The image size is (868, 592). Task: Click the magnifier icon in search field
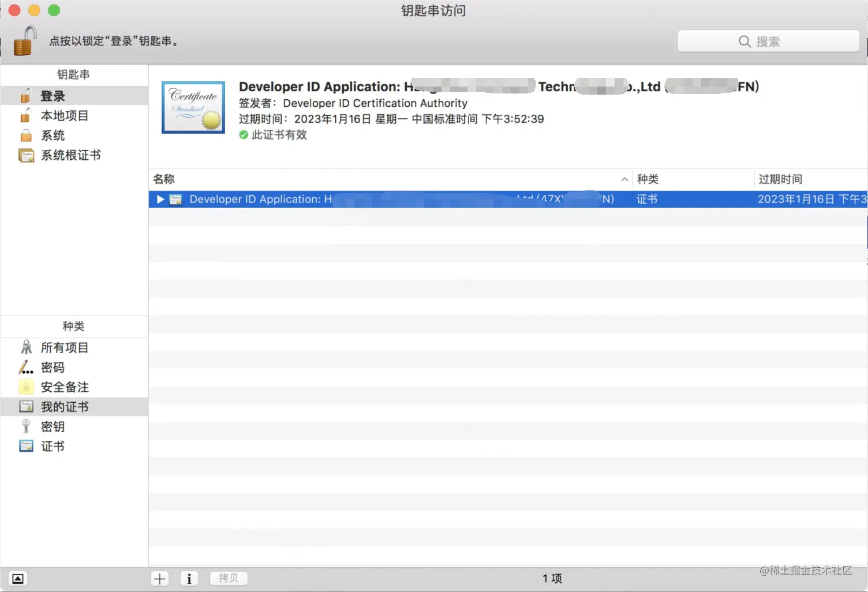point(744,42)
